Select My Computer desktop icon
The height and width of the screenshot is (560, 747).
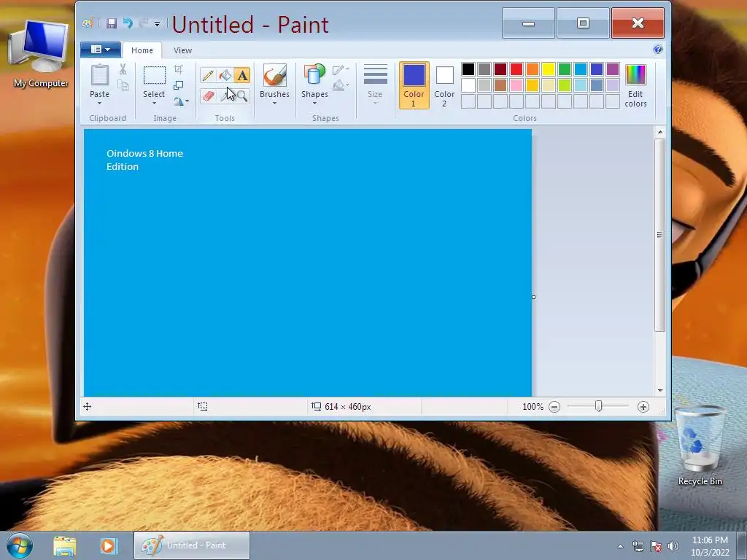pyautogui.click(x=41, y=54)
